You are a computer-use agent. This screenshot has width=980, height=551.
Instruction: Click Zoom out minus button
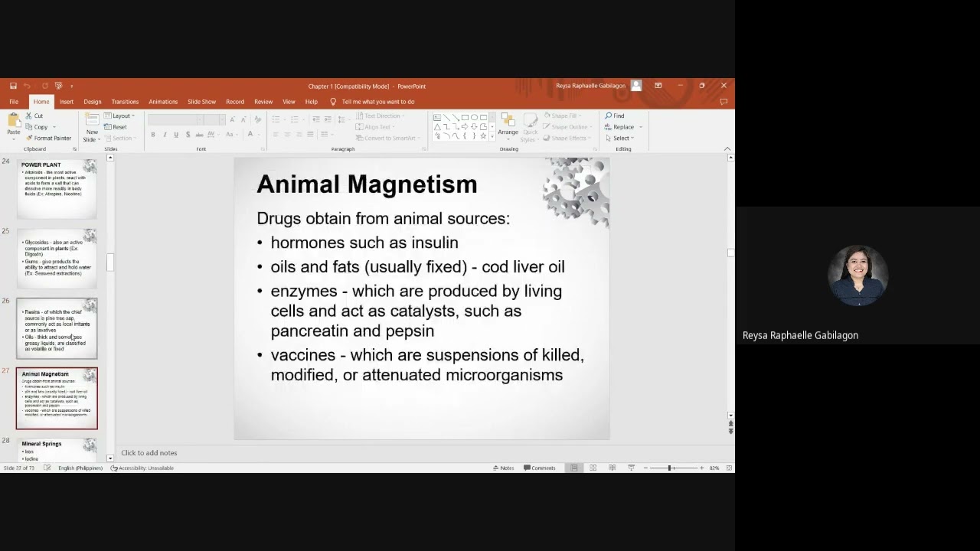645,468
